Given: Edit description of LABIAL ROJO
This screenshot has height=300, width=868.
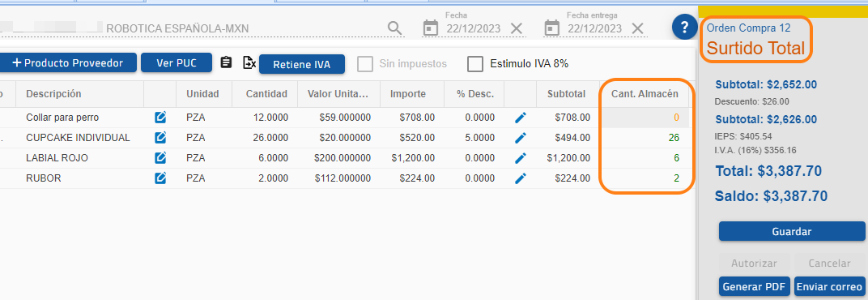Looking at the screenshot, I should (x=160, y=158).
